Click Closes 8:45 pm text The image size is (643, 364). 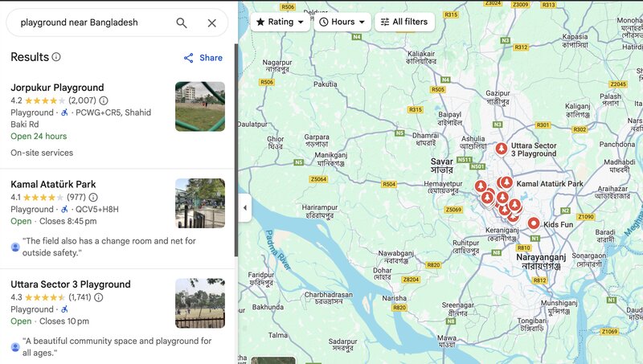pos(68,221)
